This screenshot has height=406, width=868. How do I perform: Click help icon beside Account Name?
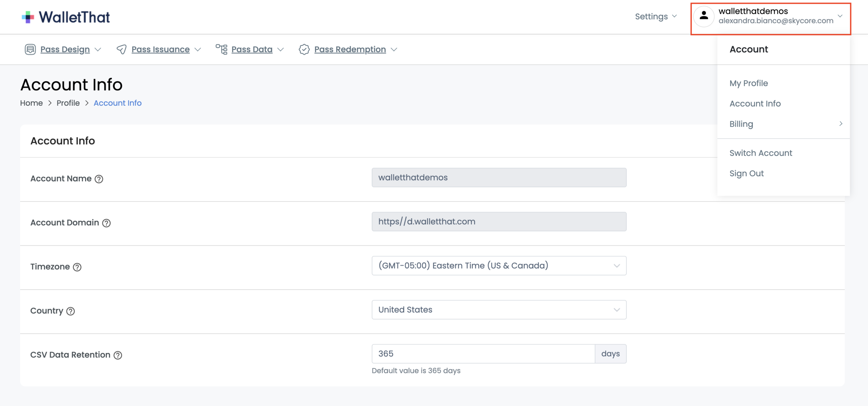(99, 179)
